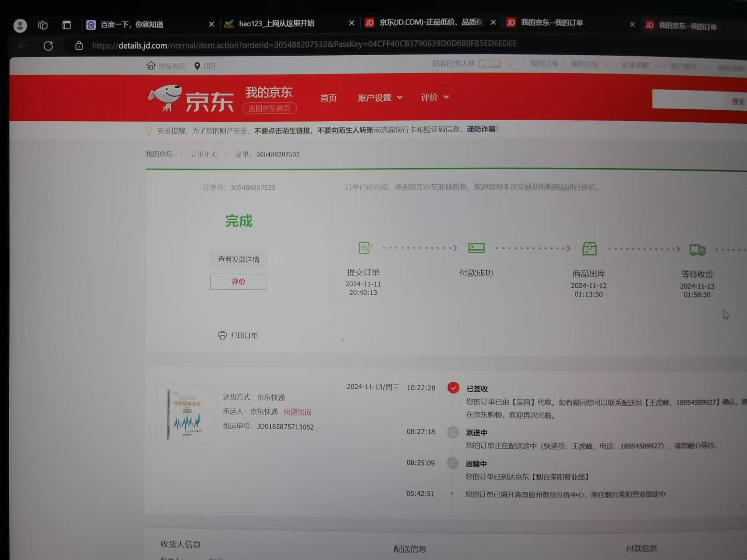Click the 2024-11-13/周三 date text
Image resolution: width=747 pixels, height=560 pixels.
(373, 387)
